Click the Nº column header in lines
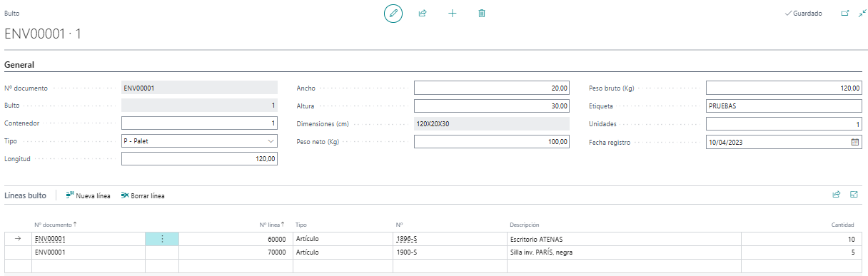The width and height of the screenshot is (868, 276). [399, 225]
